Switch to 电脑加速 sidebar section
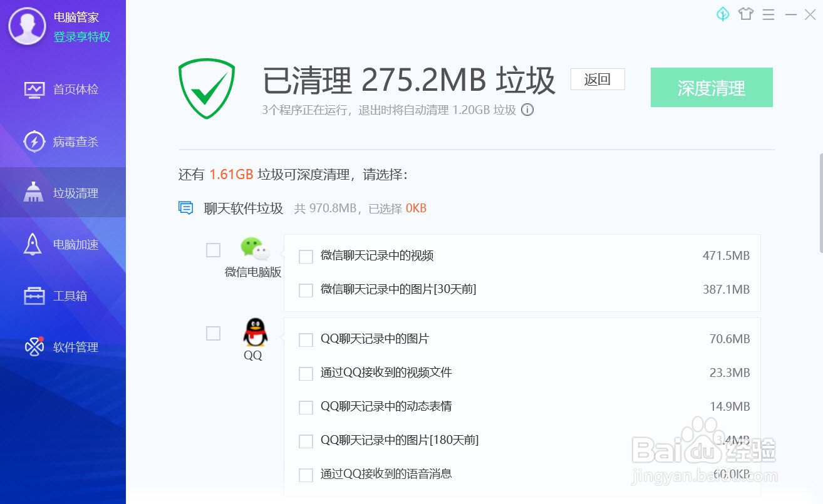The image size is (823, 504). coord(63,244)
